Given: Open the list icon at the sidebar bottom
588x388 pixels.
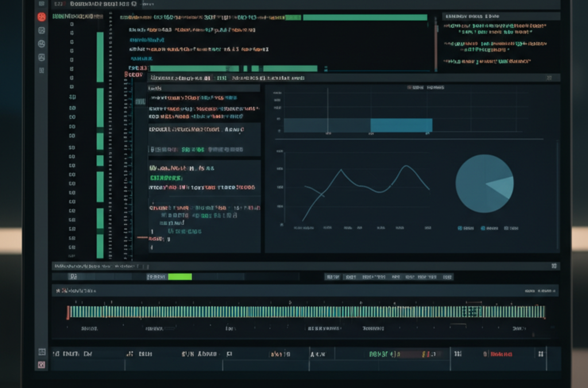Looking at the screenshot, I should point(41,70).
